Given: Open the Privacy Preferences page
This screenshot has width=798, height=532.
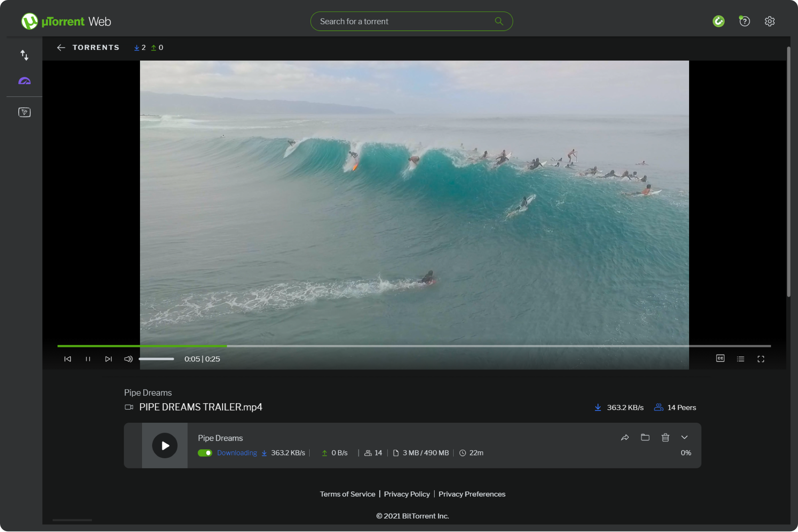Looking at the screenshot, I should pyautogui.click(x=472, y=494).
